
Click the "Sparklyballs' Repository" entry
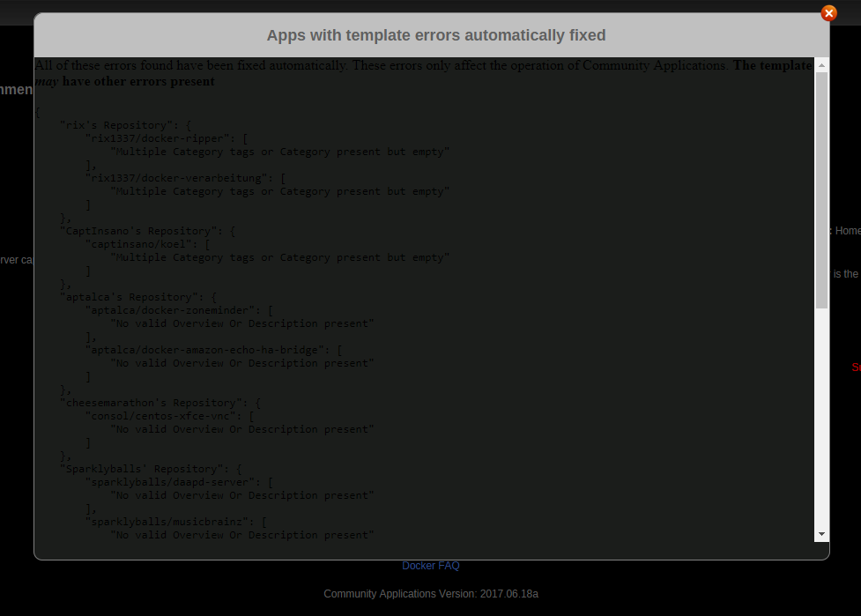point(151,469)
